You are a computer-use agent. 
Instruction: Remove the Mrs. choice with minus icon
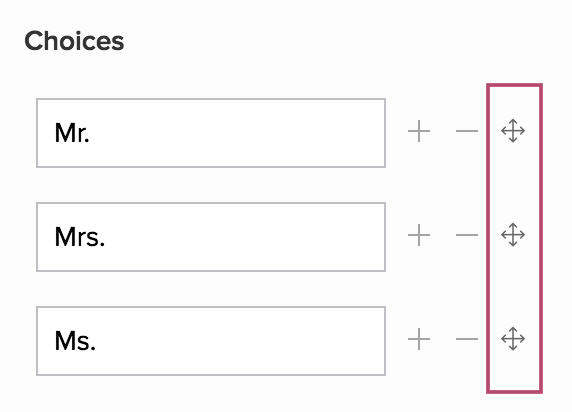(467, 235)
